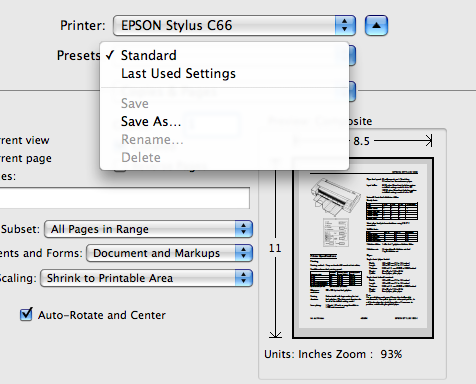Image resolution: width=476 pixels, height=384 pixels.
Task: Click the Units: Inches Zoom 93% text
Action: [x=333, y=354]
